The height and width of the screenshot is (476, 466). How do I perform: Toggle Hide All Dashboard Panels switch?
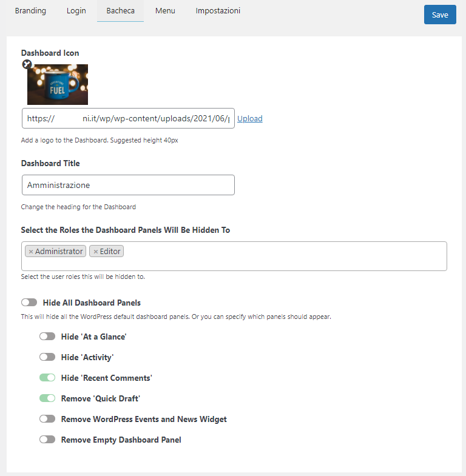[29, 303]
